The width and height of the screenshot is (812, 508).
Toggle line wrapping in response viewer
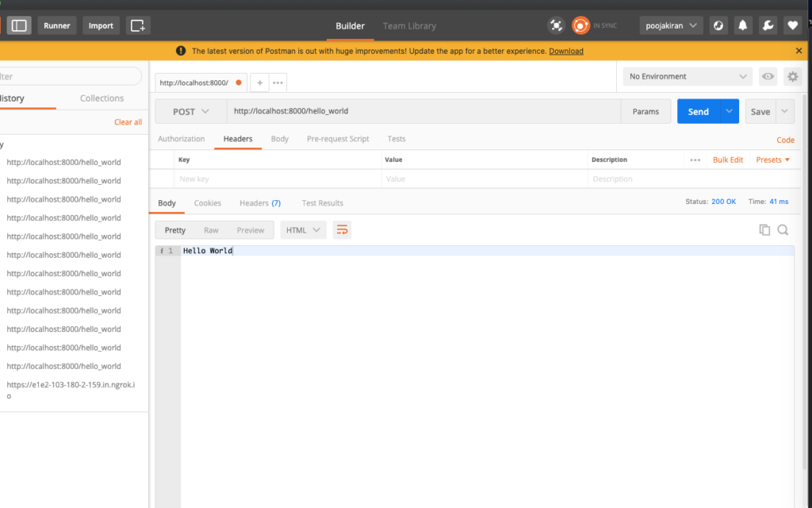point(342,229)
